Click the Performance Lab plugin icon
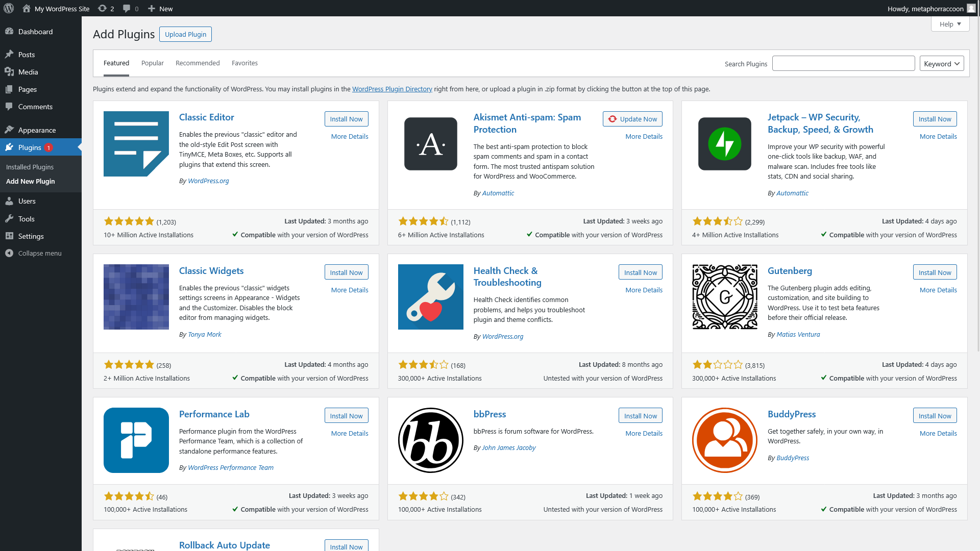 pyautogui.click(x=136, y=440)
